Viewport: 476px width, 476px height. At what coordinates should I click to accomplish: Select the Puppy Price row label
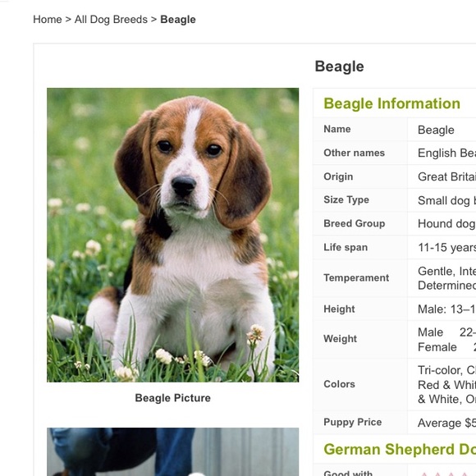(x=352, y=423)
